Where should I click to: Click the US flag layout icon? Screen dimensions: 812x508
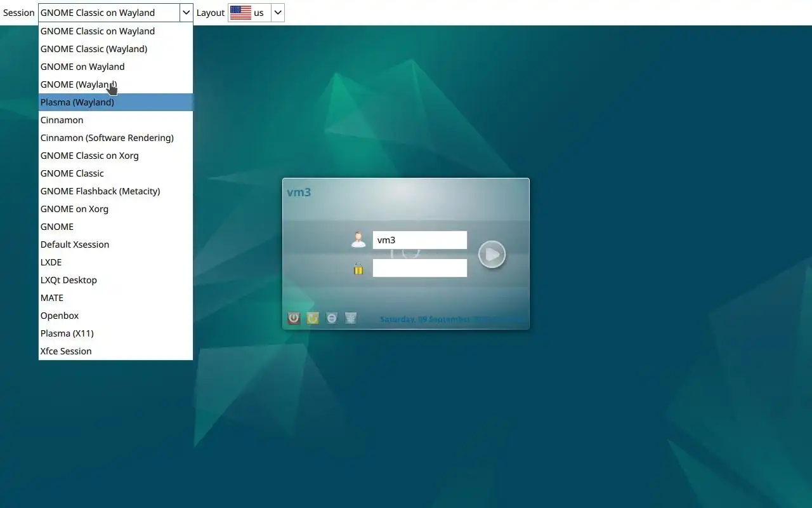coord(241,13)
